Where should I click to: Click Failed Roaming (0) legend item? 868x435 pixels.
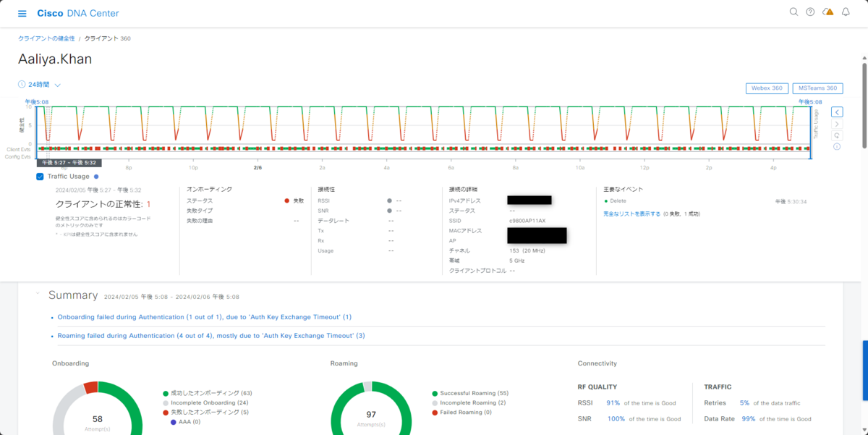click(461, 412)
